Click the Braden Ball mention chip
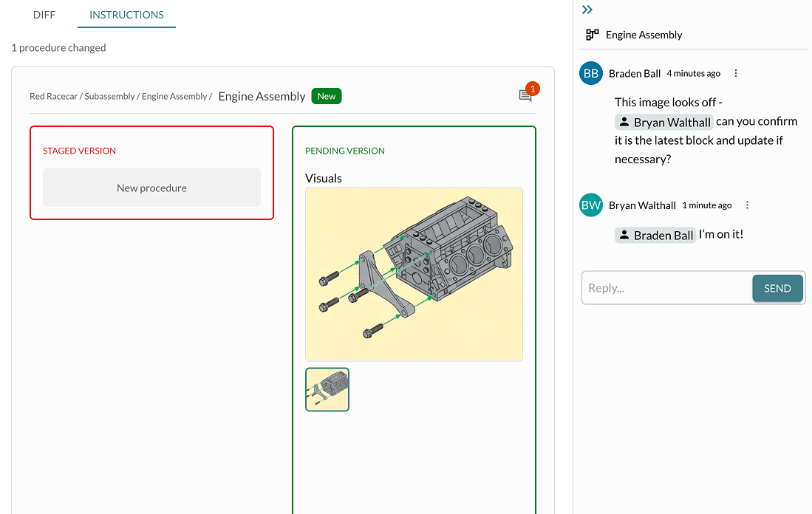812x514 pixels. [x=655, y=234]
